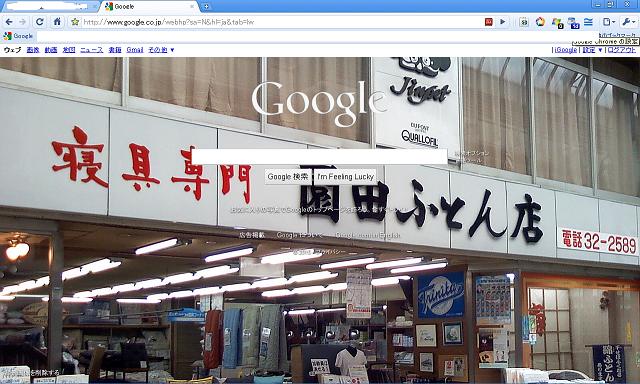The image size is (640, 384).
Task: Click the play arrow icon beside address bar
Action: coord(502,22)
